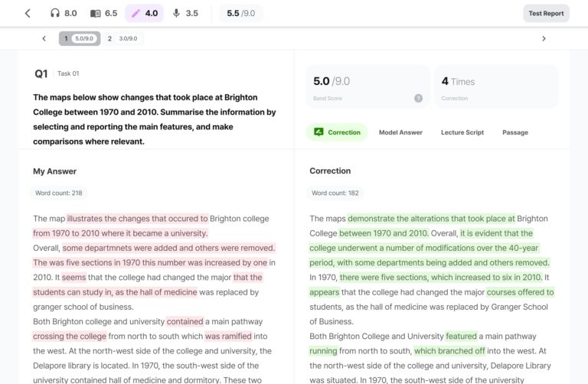The image size is (588, 384).
Task: Open the Passage tab
Action: point(514,132)
